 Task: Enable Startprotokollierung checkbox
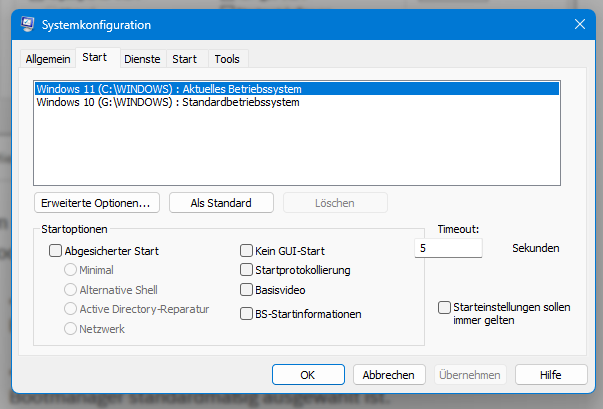coord(247,269)
